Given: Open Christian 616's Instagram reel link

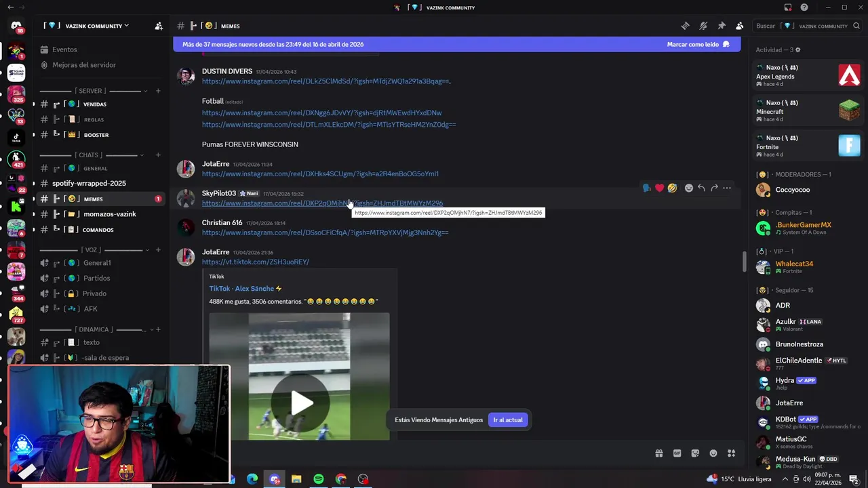Looking at the screenshot, I should [325, 232].
